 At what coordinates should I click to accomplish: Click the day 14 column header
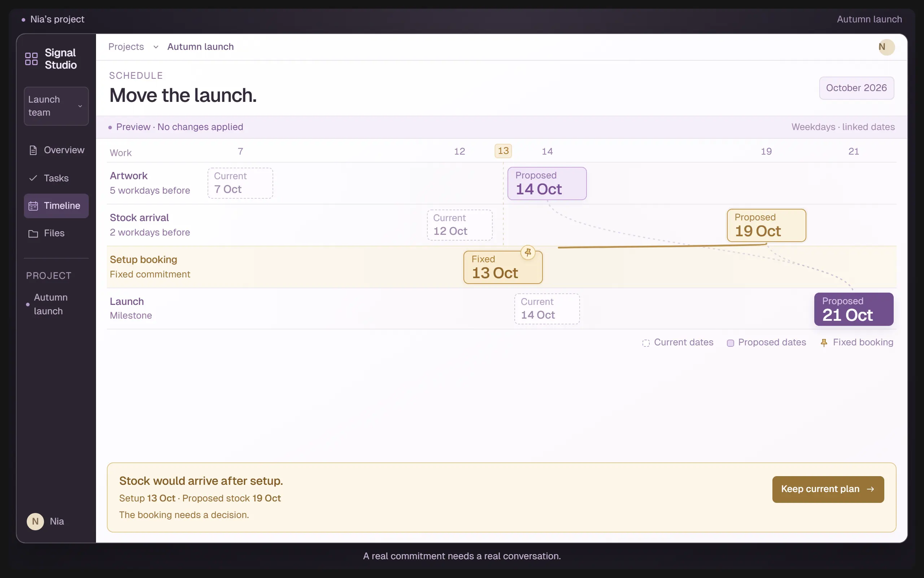547,151
